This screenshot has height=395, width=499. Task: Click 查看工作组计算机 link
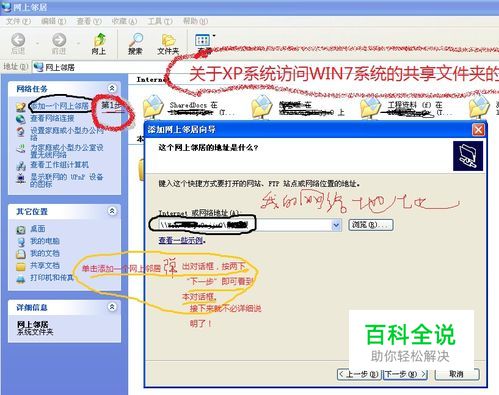(x=59, y=165)
